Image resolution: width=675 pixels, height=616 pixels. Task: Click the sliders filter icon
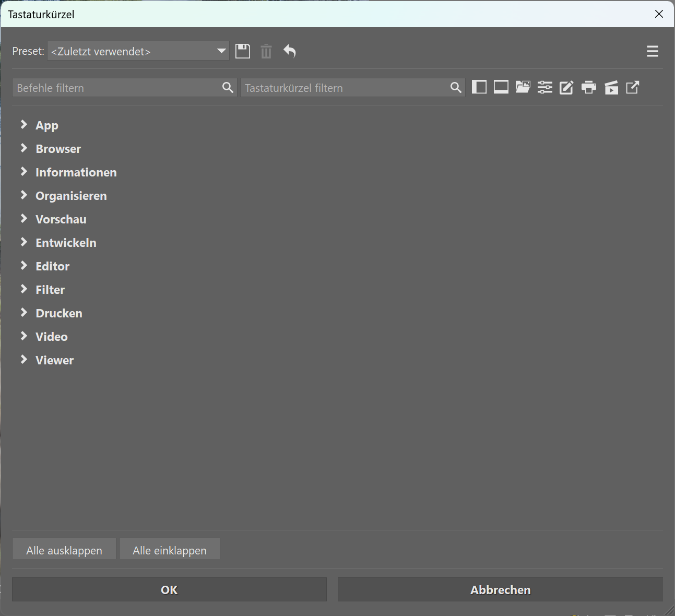coord(544,87)
